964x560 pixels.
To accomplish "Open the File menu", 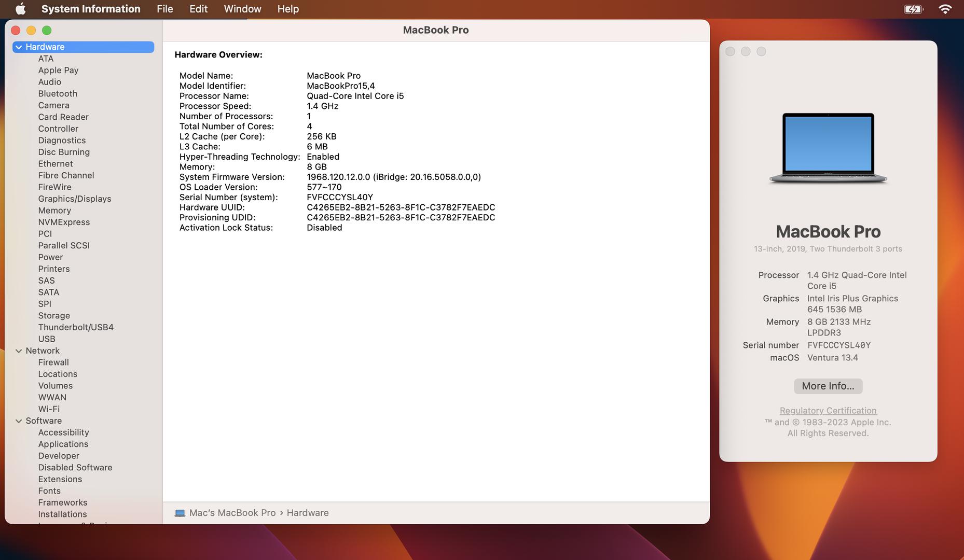I will pos(165,9).
